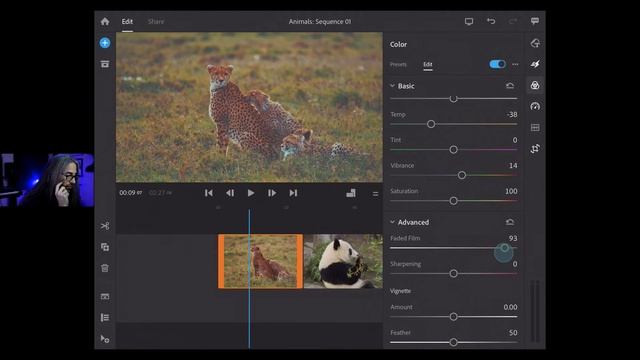
Task: Reset the Advanced color section
Action: [x=510, y=222]
